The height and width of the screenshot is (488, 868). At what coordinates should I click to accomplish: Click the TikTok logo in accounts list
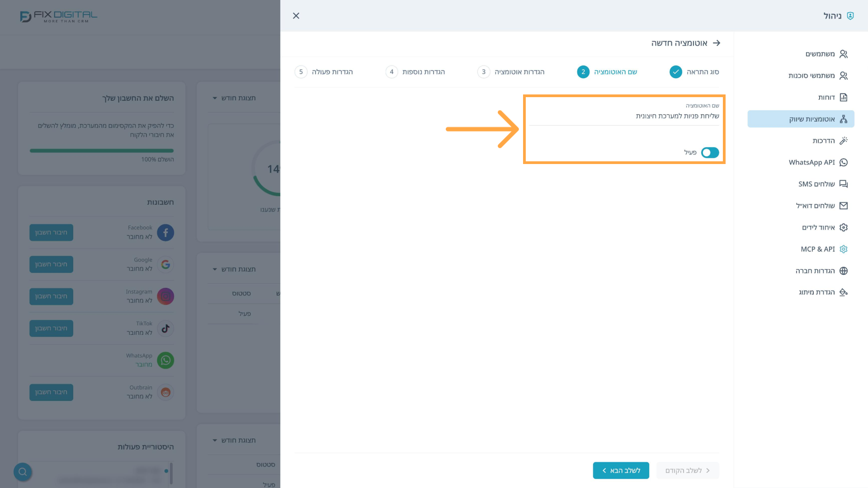click(x=165, y=328)
